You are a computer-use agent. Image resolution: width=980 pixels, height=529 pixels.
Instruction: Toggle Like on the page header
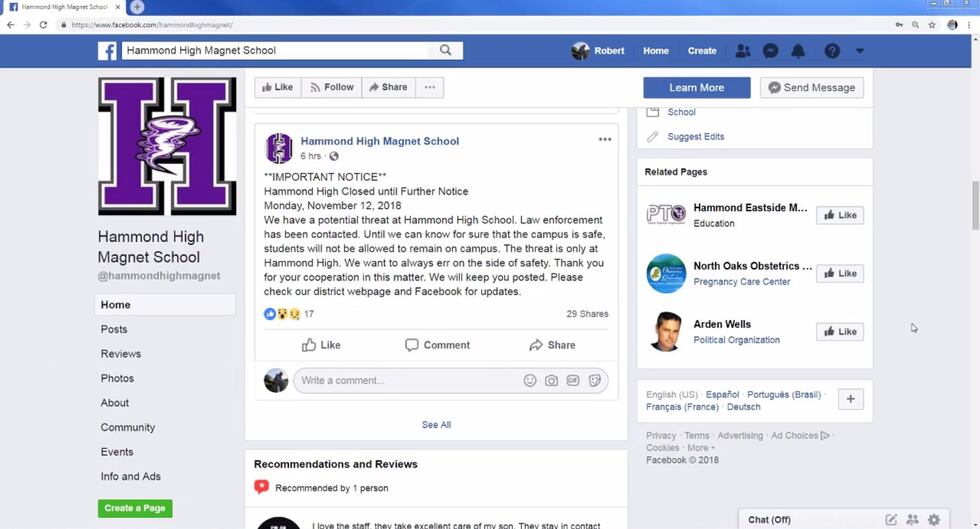277,88
